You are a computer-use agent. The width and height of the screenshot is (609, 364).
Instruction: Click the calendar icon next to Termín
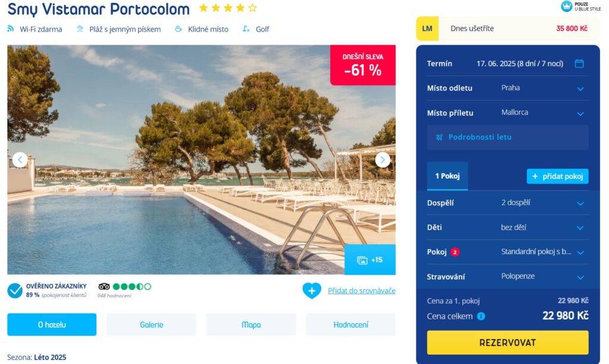(579, 63)
